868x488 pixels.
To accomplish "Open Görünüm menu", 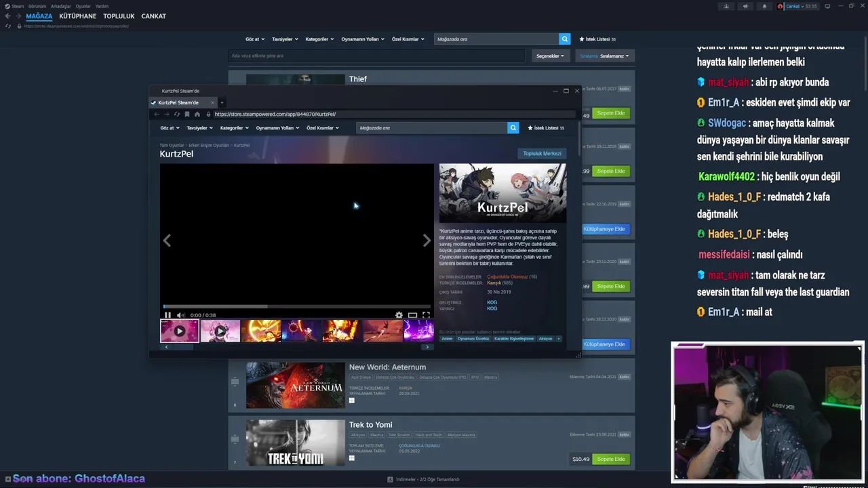I will (x=37, y=6).
